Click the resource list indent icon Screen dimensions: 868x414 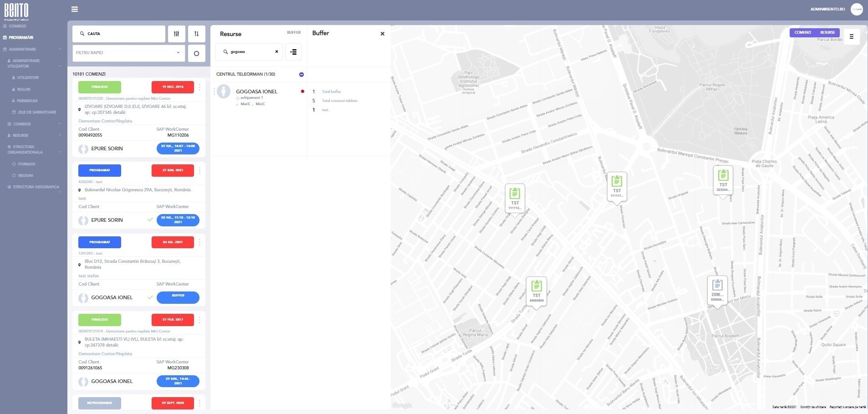[x=294, y=52]
